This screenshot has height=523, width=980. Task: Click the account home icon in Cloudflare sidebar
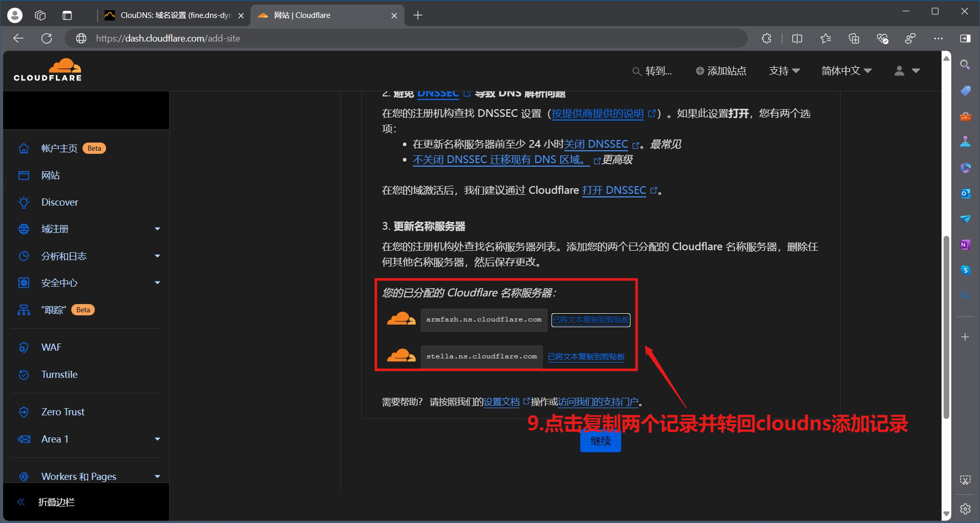(24, 148)
